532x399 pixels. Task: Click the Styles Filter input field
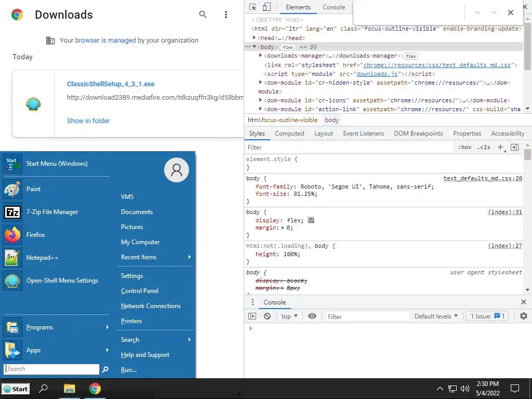coord(350,147)
